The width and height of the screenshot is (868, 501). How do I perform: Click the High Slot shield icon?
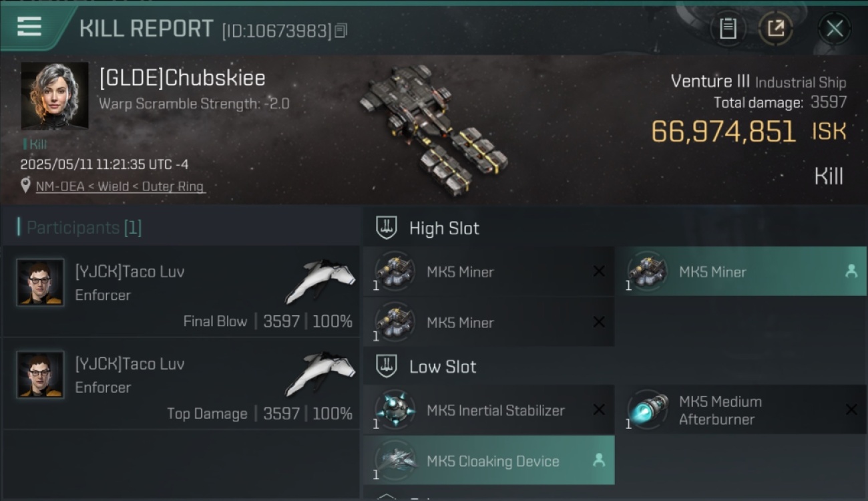pos(387,228)
